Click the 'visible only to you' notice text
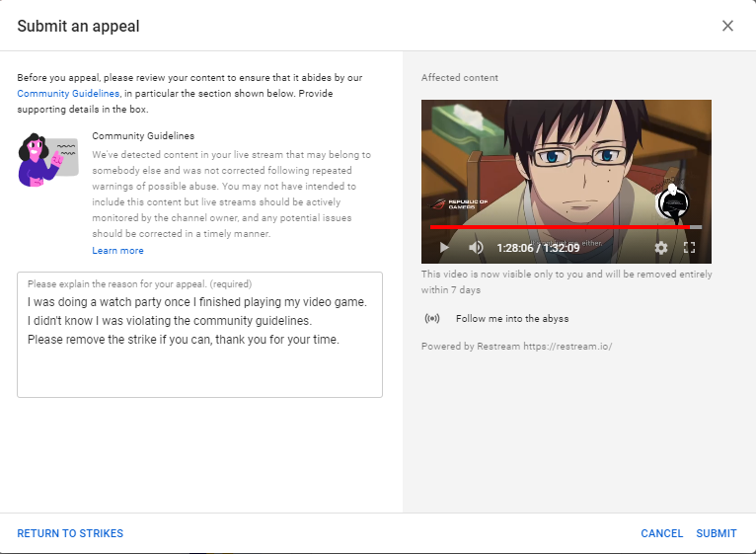The height and width of the screenshot is (554, 756). click(567, 281)
